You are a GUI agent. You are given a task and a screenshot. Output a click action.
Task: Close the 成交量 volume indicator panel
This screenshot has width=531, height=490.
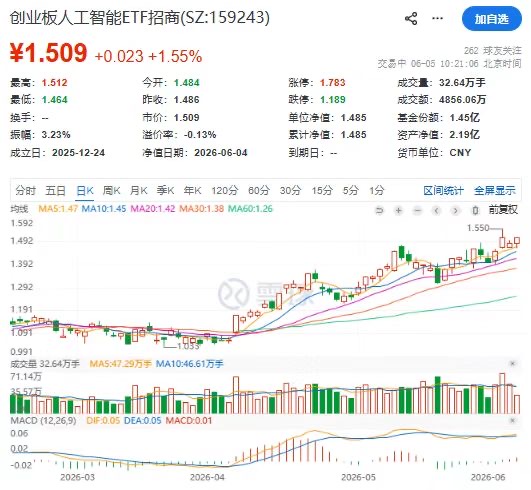(x=513, y=364)
